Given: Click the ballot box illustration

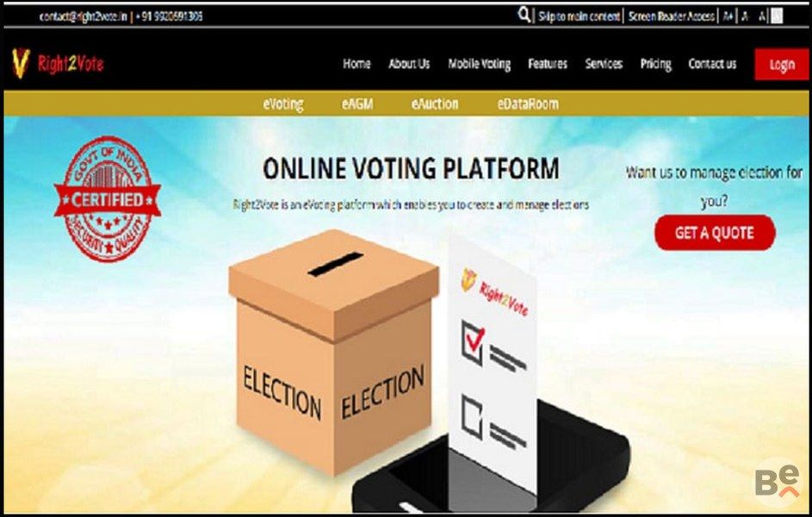Looking at the screenshot, I should tap(333, 352).
